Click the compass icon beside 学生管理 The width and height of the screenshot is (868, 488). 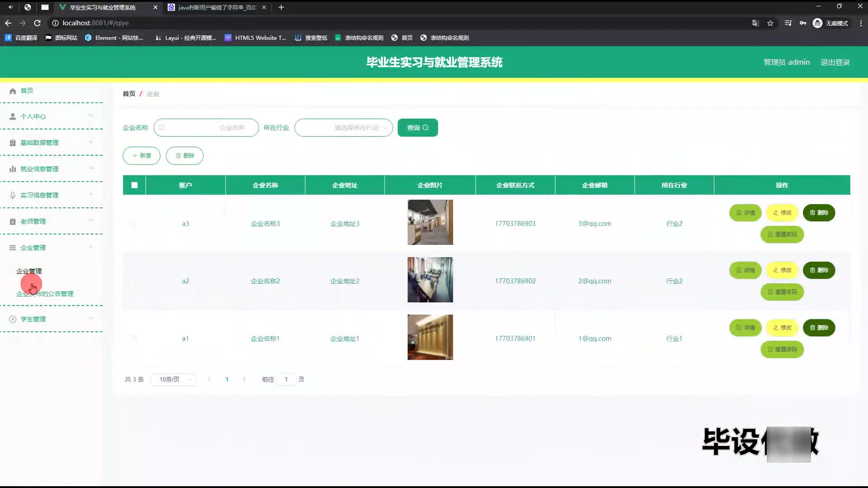[13, 319]
